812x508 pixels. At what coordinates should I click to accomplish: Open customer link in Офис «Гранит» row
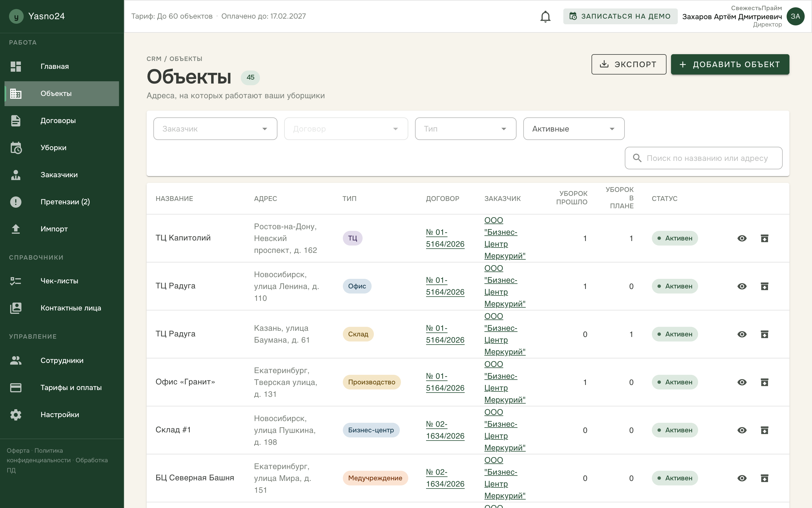point(505,382)
